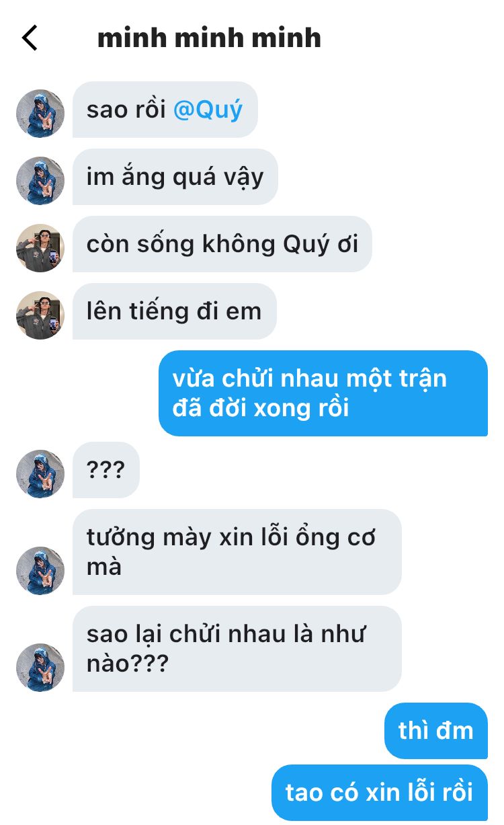Select 'tưởng mày xin lỗi ổng cơ mà' bubble

(237, 552)
